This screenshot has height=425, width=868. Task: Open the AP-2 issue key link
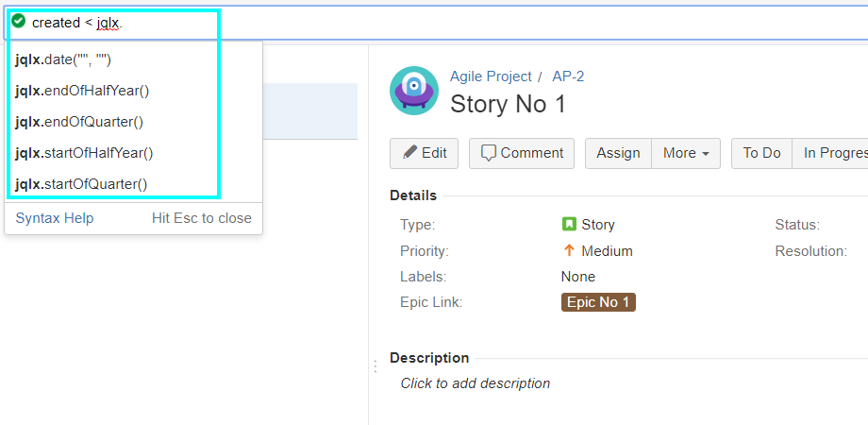coord(568,76)
